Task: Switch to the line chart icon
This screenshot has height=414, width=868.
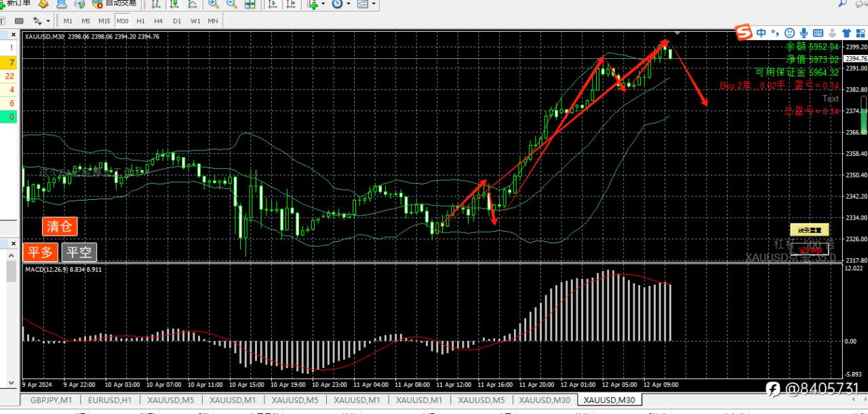Action: click(193, 4)
